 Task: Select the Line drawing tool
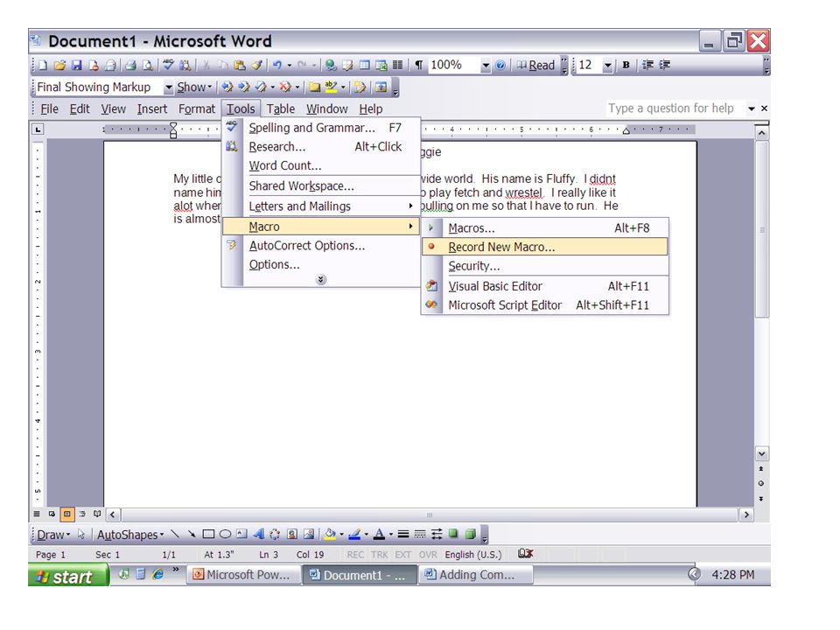coord(175,534)
